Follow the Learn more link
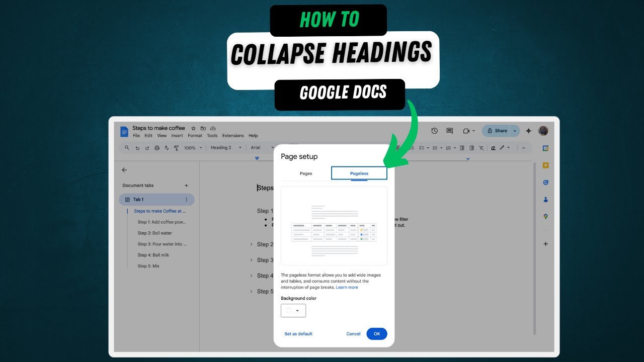Viewport: 644px width, 362px height. 347,288
